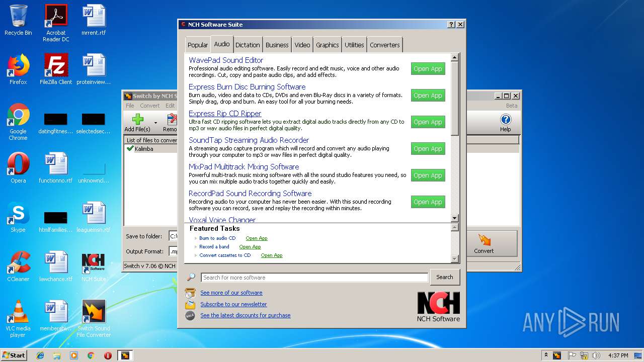Switch to the Video tab
Image resolution: width=644 pixels, height=362 pixels.
[302, 45]
